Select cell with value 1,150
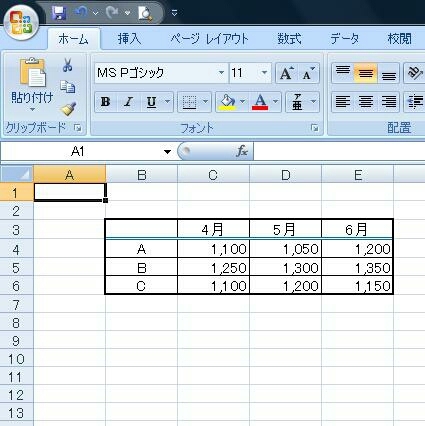 click(x=358, y=285)
